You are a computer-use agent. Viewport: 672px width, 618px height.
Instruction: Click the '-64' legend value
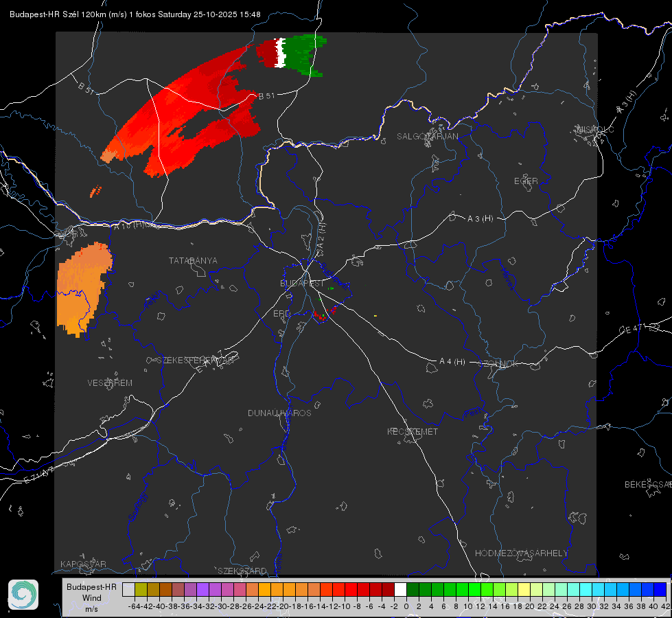point(134,606)
